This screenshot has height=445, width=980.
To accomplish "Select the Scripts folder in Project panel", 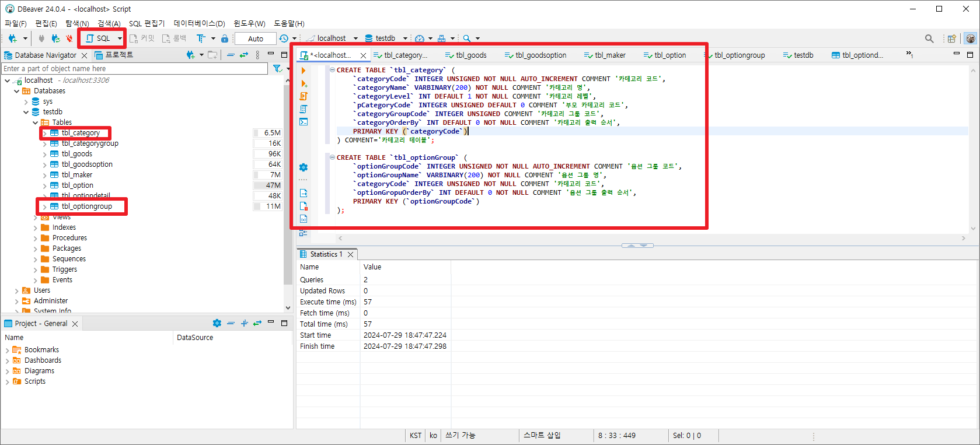I will click(x=35, y=381).
